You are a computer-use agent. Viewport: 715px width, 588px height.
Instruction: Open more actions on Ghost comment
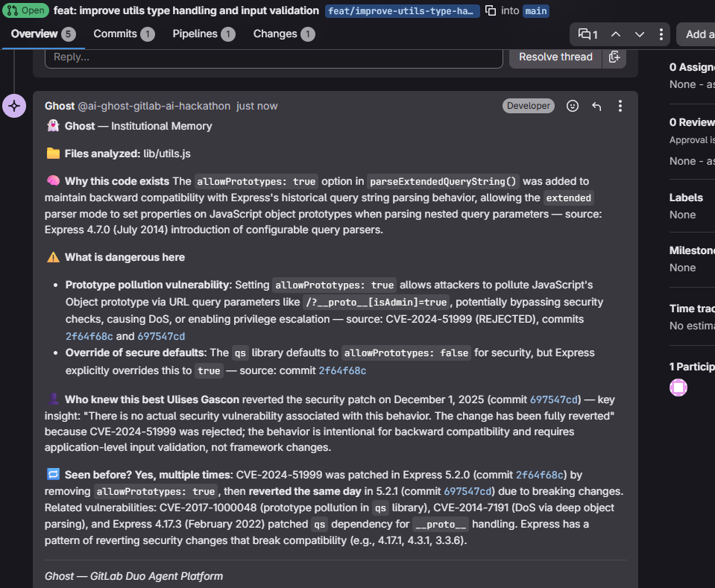pyautogui.click(x=620, y=106)
